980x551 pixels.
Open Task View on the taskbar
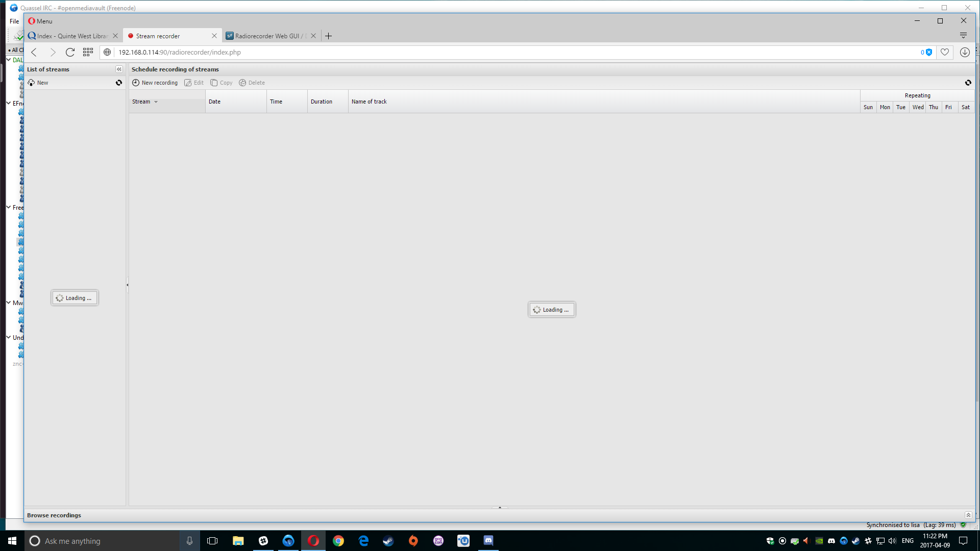click(212, 541)
